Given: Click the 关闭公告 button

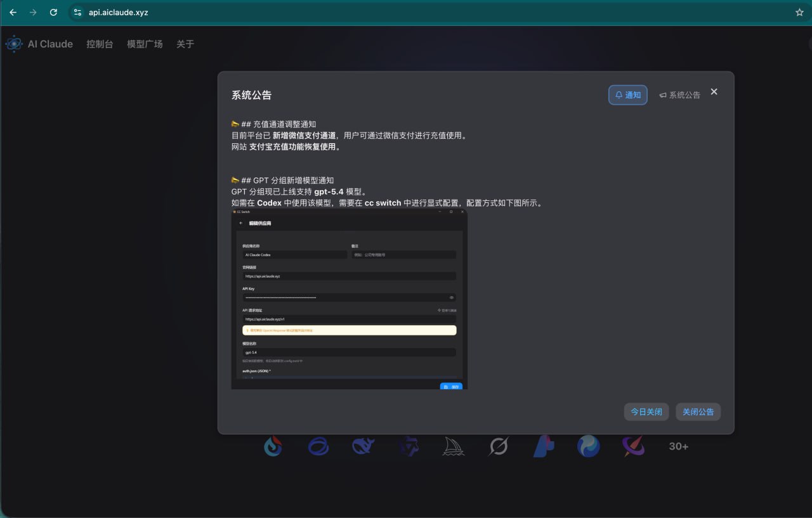Looking at the screenshot, I should click(698, 411).
